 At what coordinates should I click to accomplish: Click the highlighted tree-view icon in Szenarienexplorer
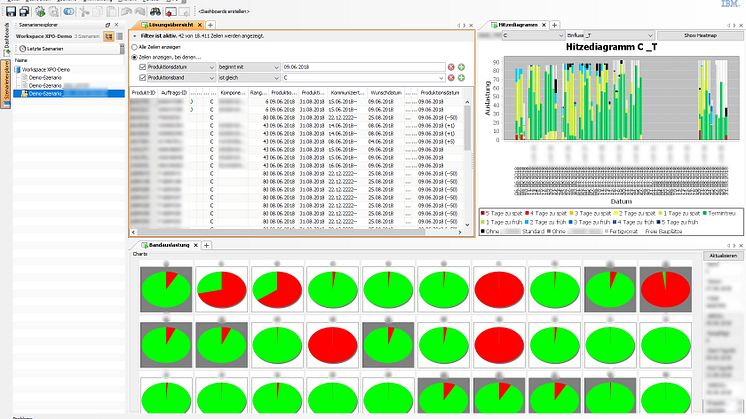(x=108, y=36)
